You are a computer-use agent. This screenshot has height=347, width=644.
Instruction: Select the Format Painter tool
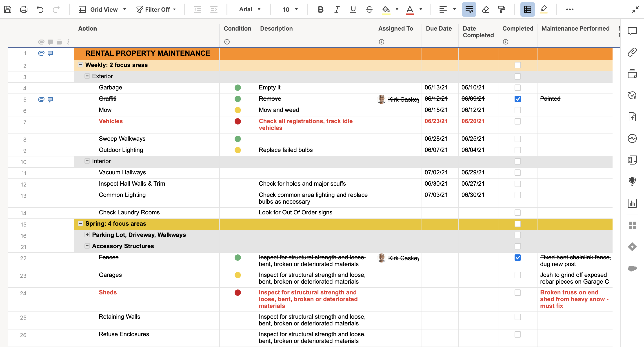click(501, 9)
